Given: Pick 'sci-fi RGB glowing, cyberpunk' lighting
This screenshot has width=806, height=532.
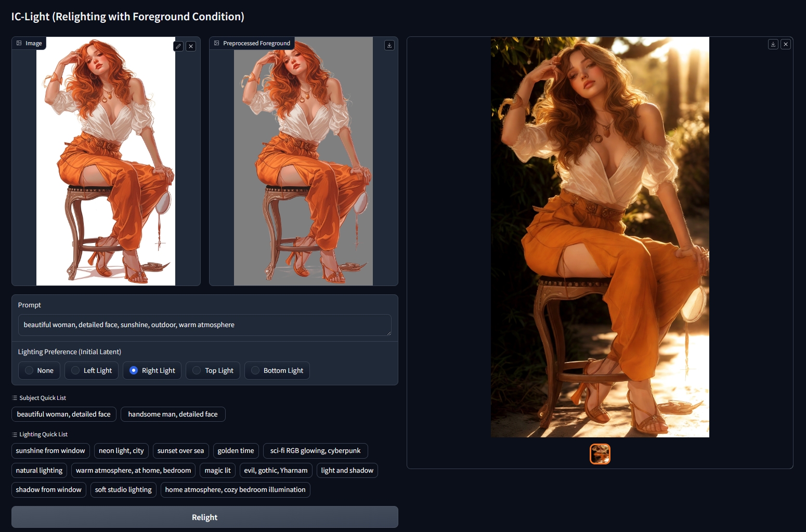Looking at the screenshot, I should point(315,450).
